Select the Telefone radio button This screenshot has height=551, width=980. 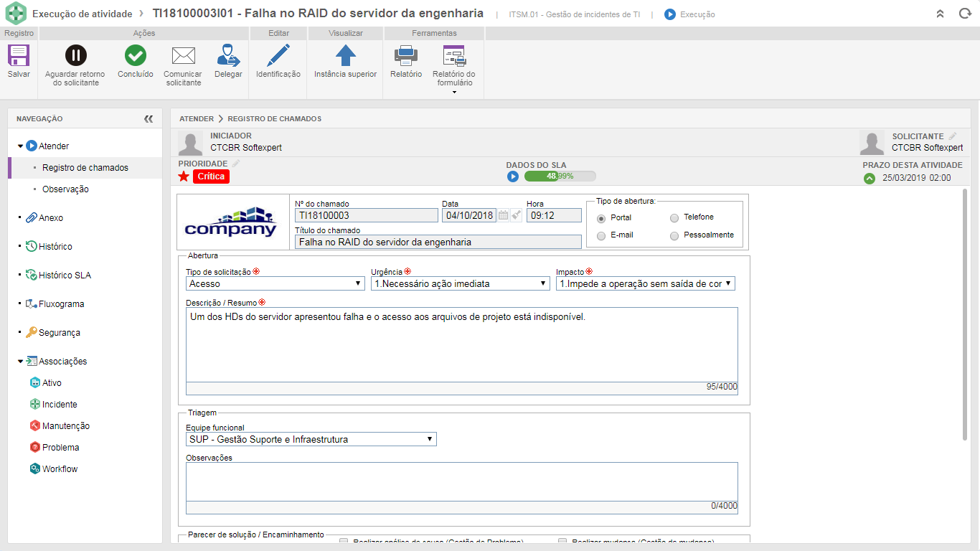674,217
